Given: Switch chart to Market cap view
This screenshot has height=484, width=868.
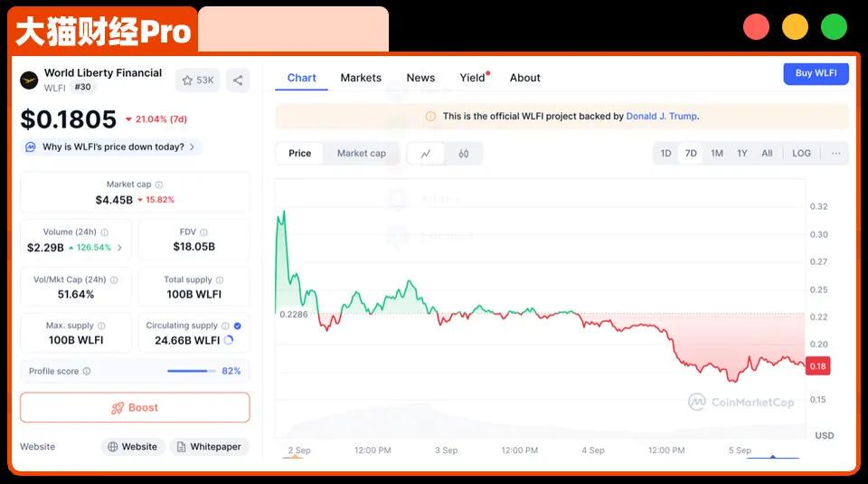Looking at the screenshot, I should pos(361,154).
